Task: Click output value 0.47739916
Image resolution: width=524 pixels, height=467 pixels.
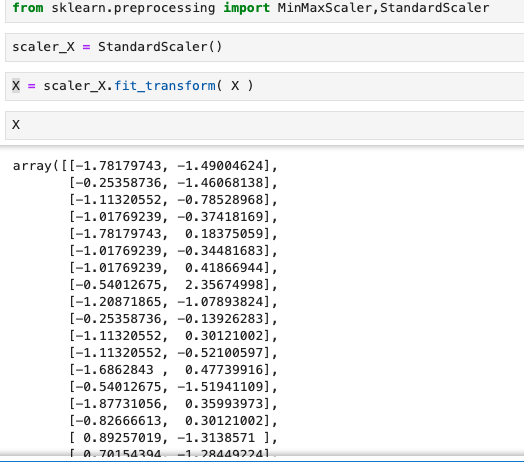Action: click(x=225, y=370)
